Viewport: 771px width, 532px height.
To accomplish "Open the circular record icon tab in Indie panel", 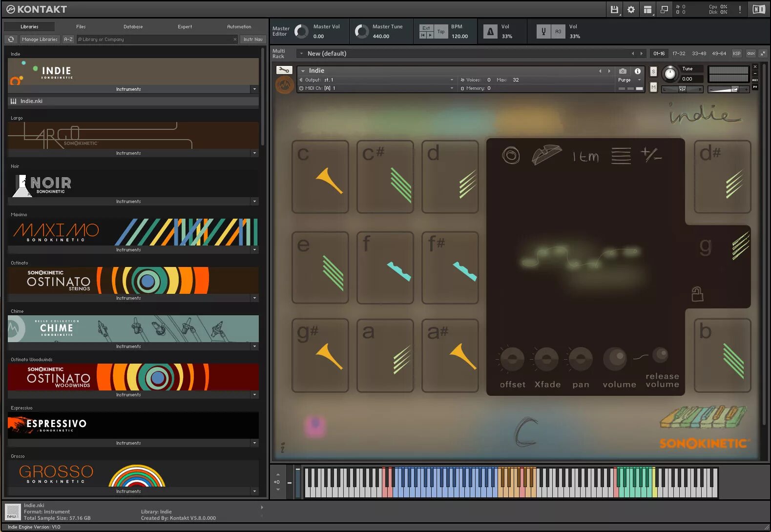I will click(x=511, y=156).
